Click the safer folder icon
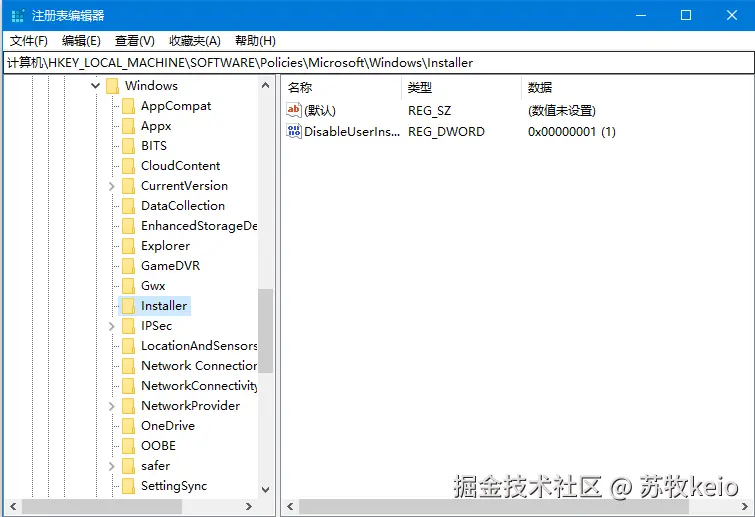This screenshot has height=517, width=755. click(x=129, y=466)
